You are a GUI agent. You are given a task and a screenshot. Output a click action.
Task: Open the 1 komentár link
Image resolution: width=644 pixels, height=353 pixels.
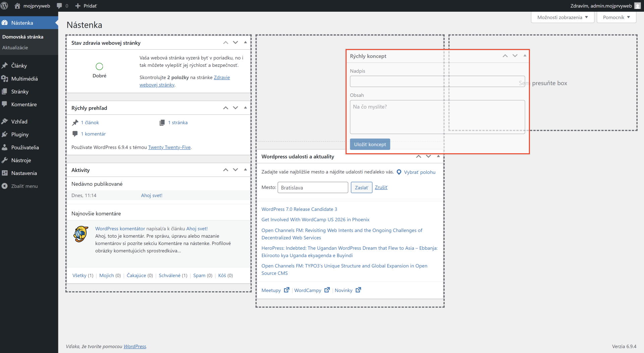click(x=93, y=134)
